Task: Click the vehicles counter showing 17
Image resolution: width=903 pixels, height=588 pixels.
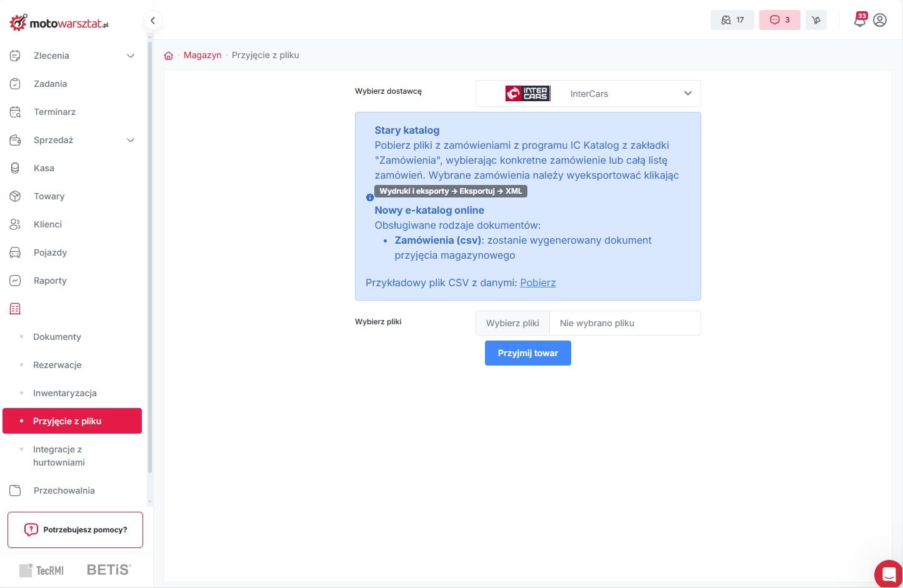Action: click(x=732, y=20)
